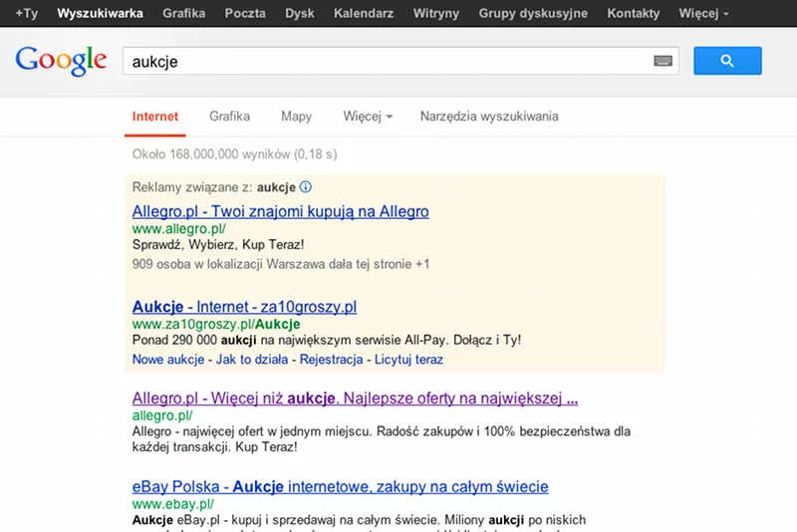Open result Allegro.pl - Więcej niż aukcje

(x=355, y=399)
